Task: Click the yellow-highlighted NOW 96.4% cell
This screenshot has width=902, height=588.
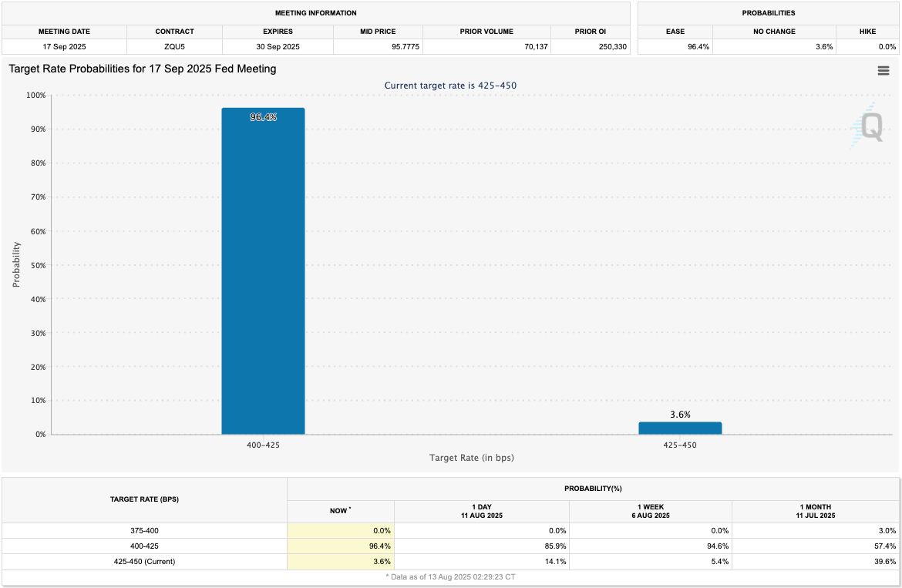Action: (x=341, y=546)
